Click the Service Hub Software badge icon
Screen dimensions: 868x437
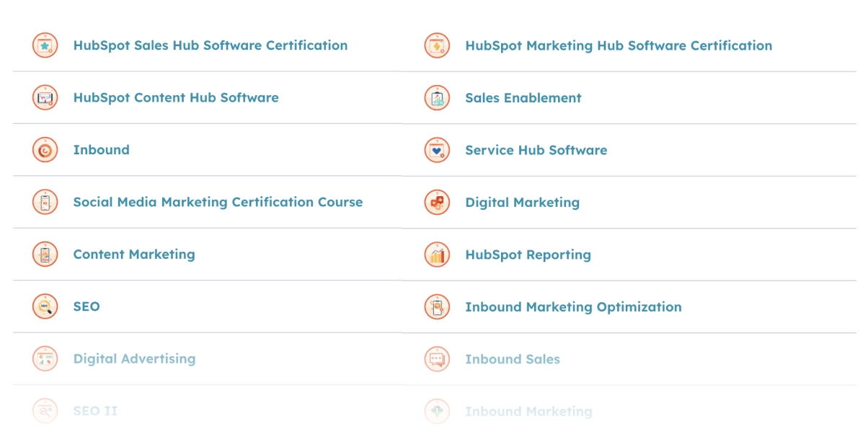[437, 150]
